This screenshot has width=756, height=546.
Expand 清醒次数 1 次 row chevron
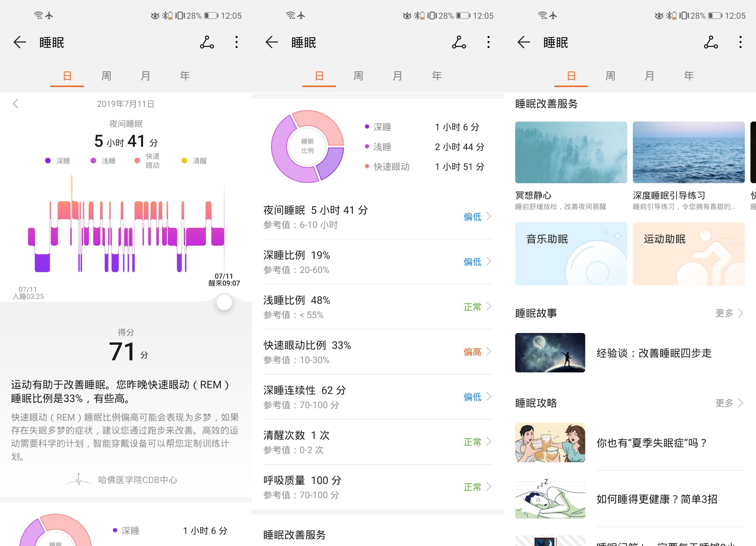489,442
